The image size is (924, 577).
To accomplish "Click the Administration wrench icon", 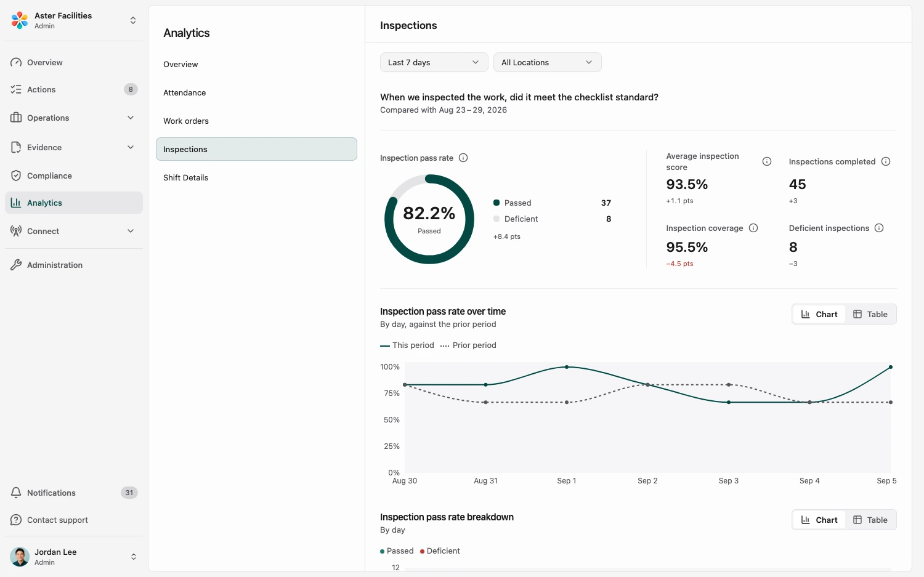I will click(16, 265).
